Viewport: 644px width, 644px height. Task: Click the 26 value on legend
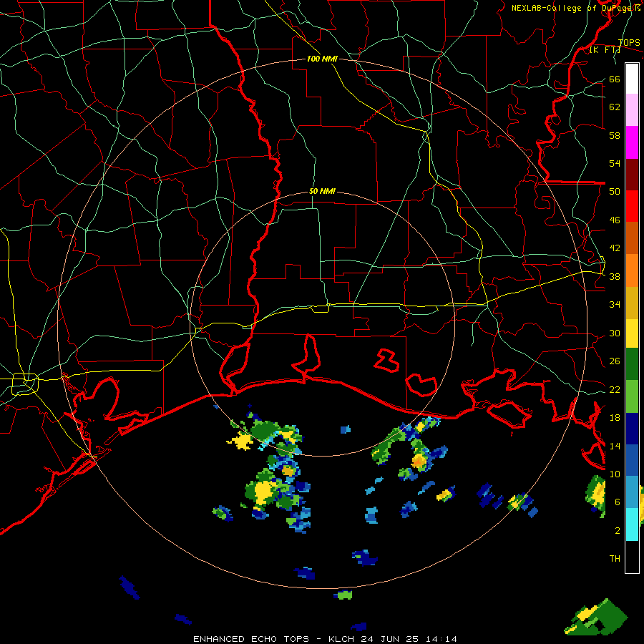[x=615, y=361]
